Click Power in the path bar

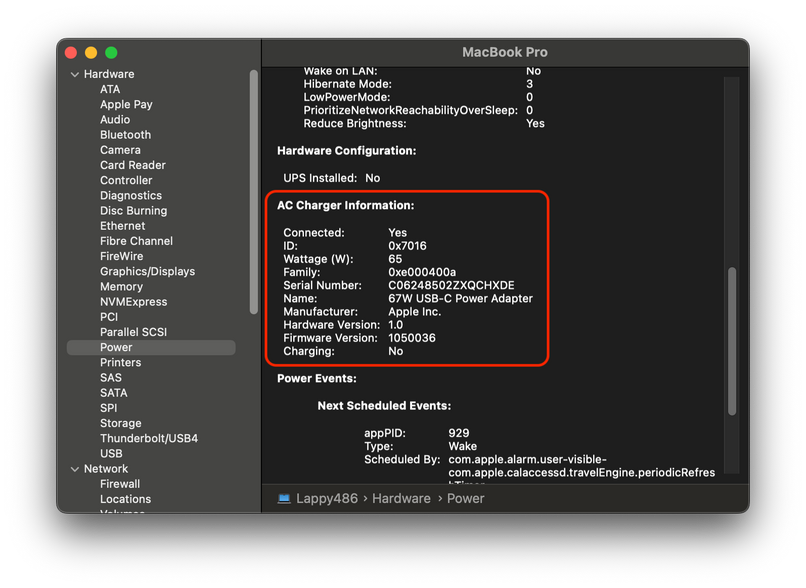pos(465,498)
